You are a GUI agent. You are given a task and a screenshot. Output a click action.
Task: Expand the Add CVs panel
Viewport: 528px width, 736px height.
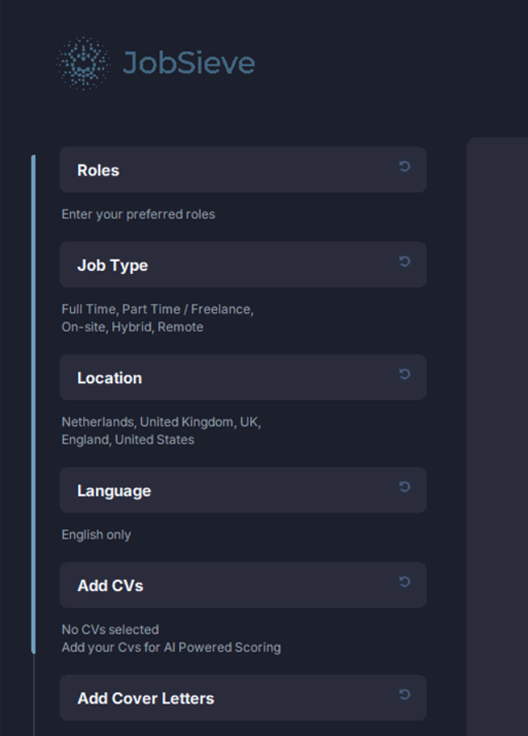243,585
